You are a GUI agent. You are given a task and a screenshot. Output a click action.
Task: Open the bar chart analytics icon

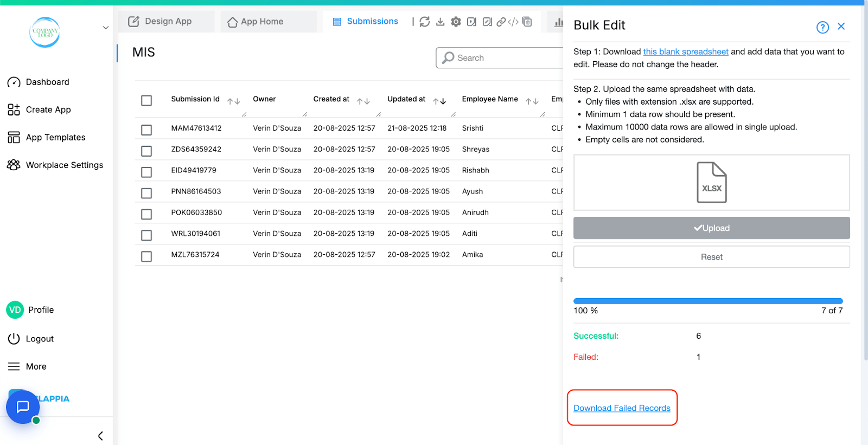pos(558,22)
